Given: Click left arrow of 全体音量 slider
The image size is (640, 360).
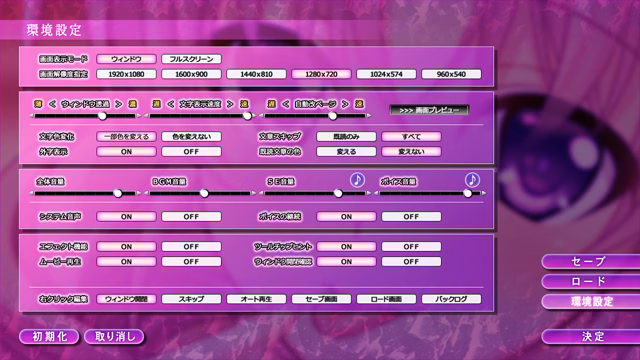Looking at the screenshot, I should coord(32,193).
